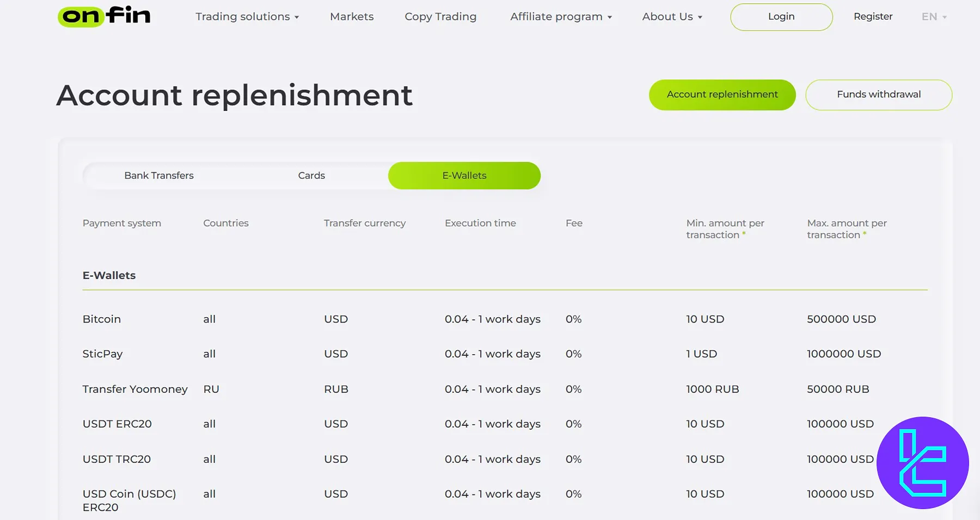This screenshot has width=980, height=520.
Task: Click the Register link
Action: pos(873,17)
